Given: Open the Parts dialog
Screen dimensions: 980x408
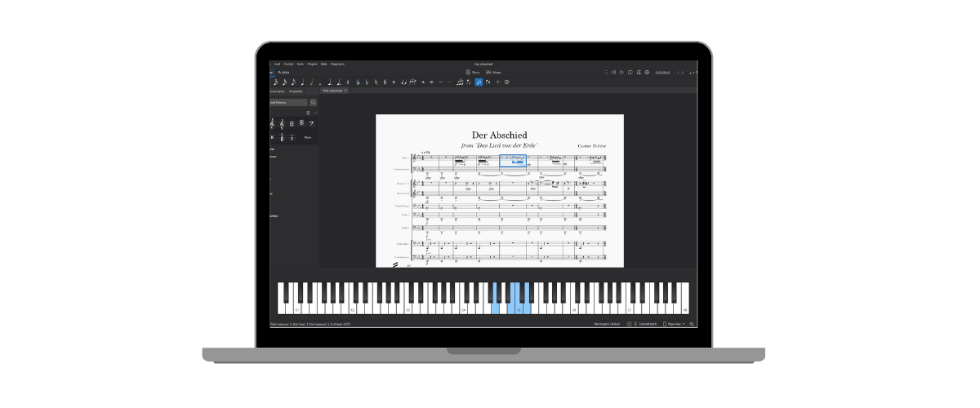Looking at the screenshot, I should pyautogui.click(x=471, y=73).
